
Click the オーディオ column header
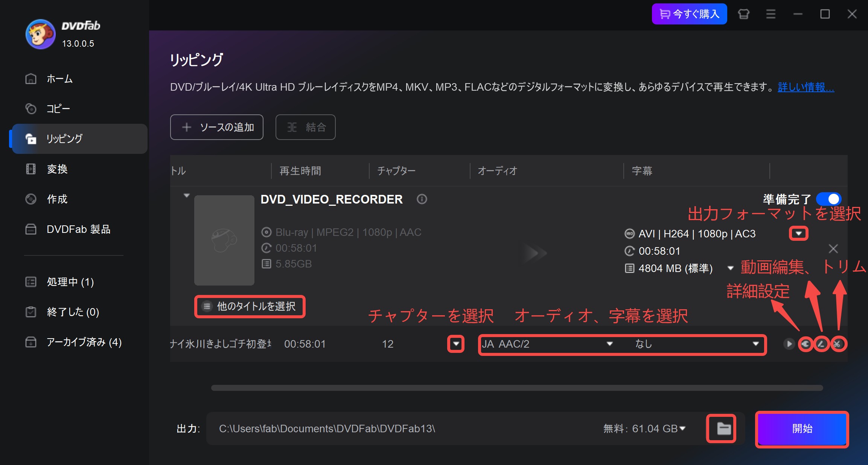pos(498,171)
